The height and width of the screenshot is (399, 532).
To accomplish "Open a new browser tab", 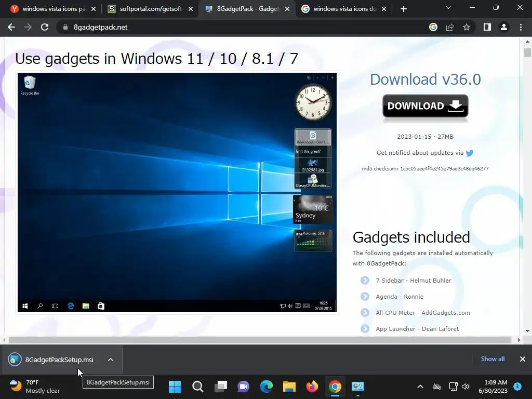I will (403, 9).
